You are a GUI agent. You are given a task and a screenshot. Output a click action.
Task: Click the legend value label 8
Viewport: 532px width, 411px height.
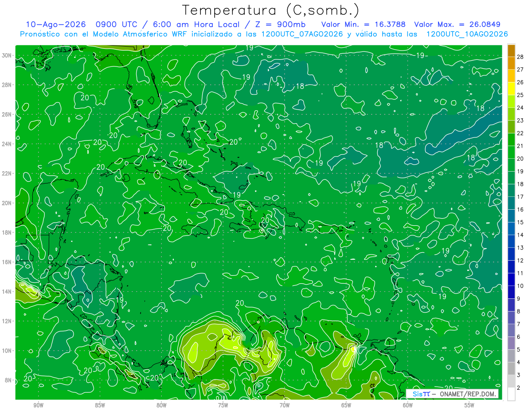point(519,311)
